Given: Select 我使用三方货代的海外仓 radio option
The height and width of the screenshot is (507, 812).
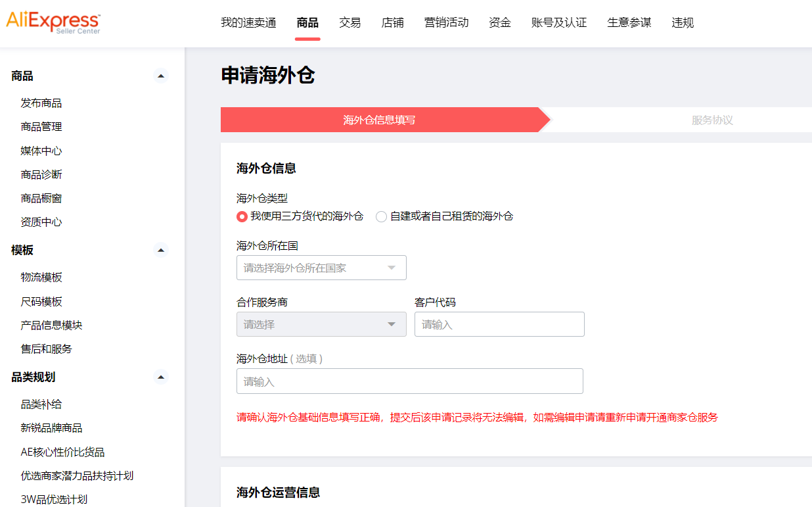Looking at the screenshot, I should point(242,216).
